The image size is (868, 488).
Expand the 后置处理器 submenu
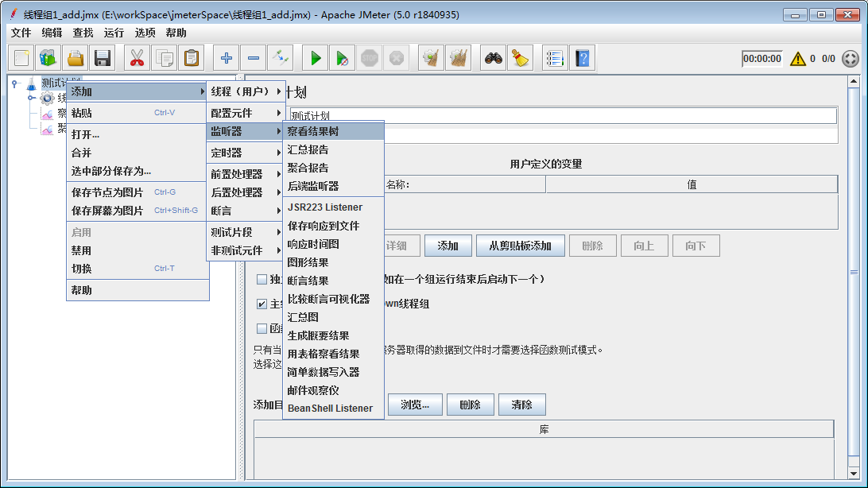[246, 192]
